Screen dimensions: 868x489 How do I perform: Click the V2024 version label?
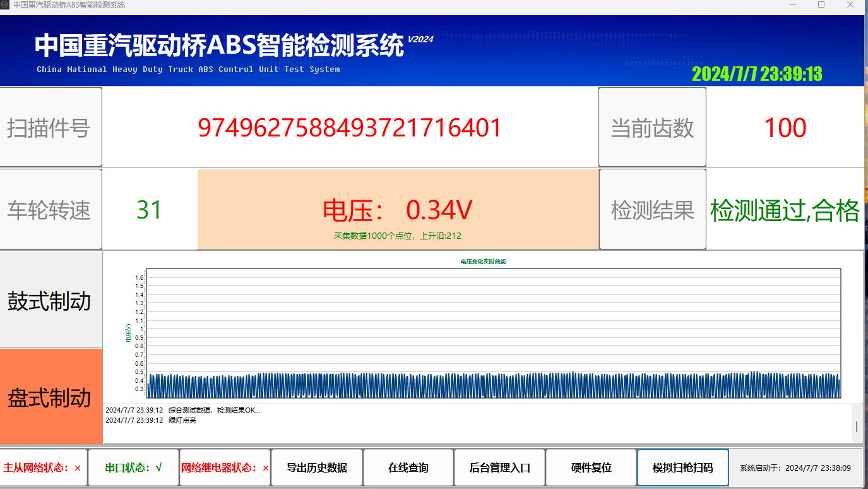[420, 39]
